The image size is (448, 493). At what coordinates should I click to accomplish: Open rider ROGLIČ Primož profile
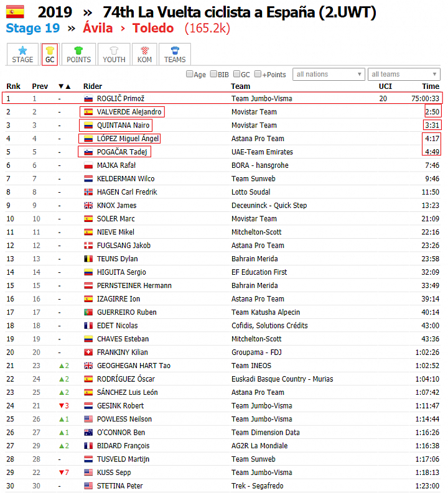click(x=121, y=98)
